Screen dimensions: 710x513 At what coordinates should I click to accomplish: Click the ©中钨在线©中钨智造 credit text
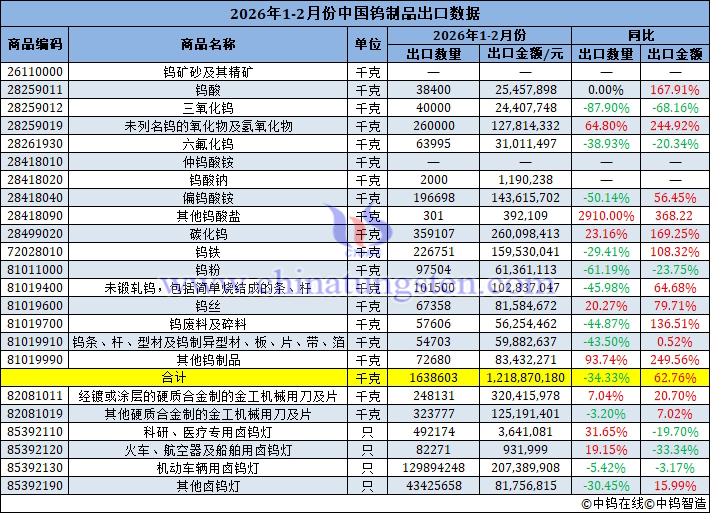coord(644,503)
